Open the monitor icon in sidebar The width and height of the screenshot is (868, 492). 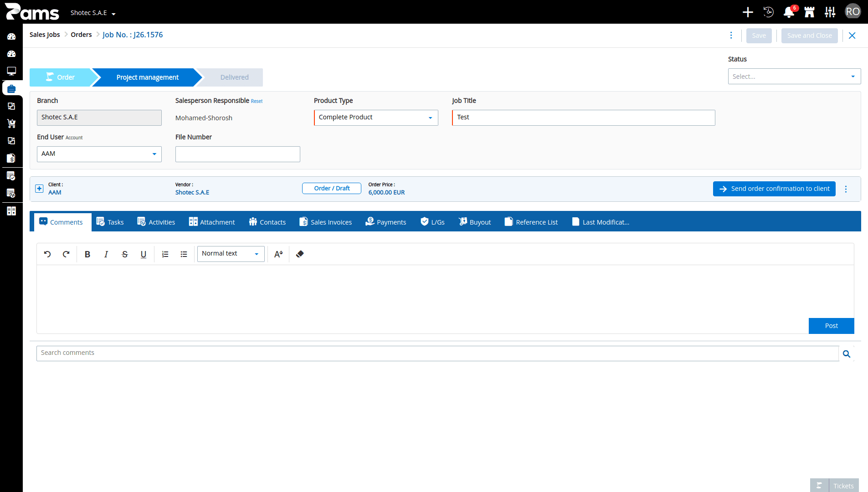click(11, 71)
